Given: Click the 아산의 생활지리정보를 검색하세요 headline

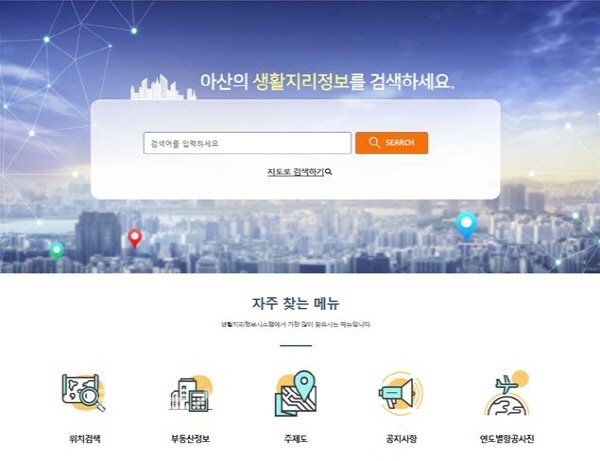Looking at the screenshot, I should coord(327,81).
